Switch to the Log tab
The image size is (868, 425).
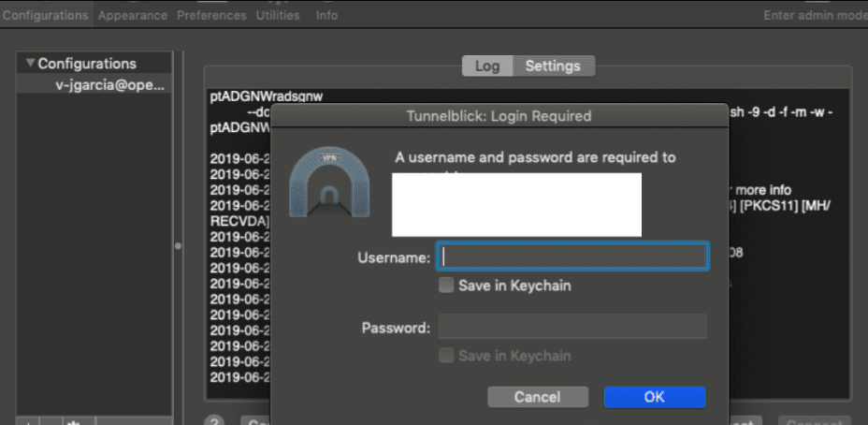pyautogui.click(x=487, y=66)
